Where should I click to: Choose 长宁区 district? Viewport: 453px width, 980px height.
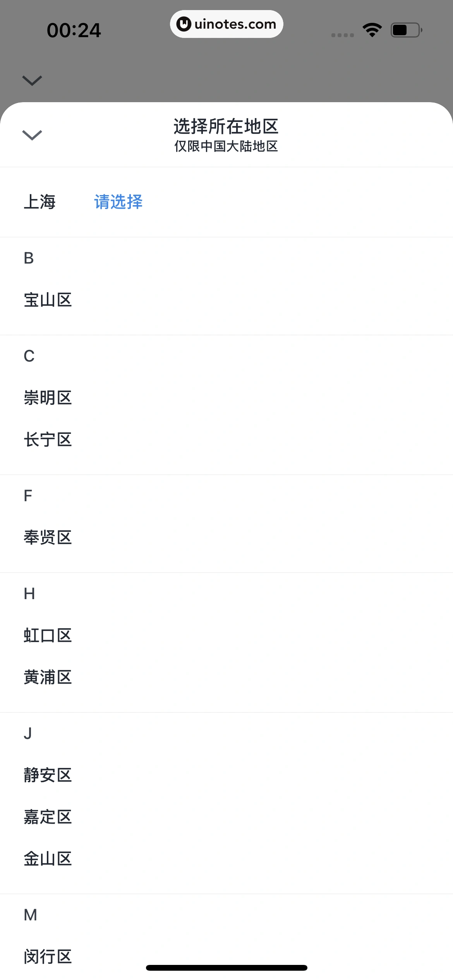tap(48, 439)
